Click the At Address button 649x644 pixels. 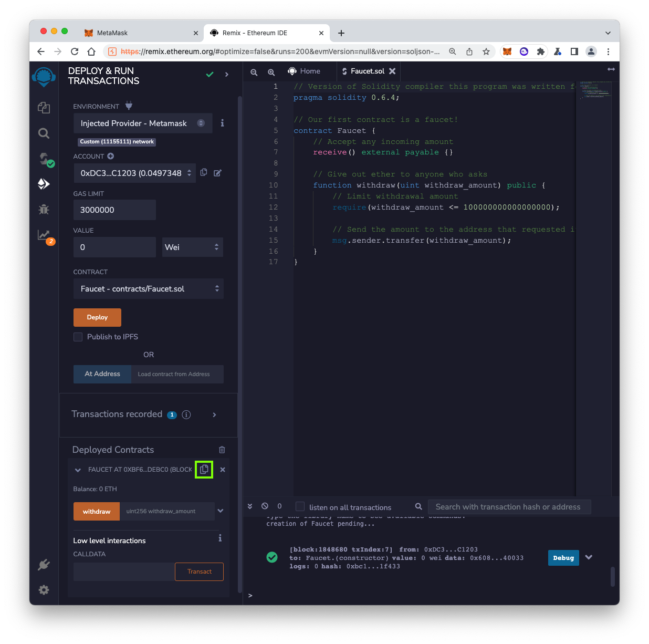tap(102, 374)
